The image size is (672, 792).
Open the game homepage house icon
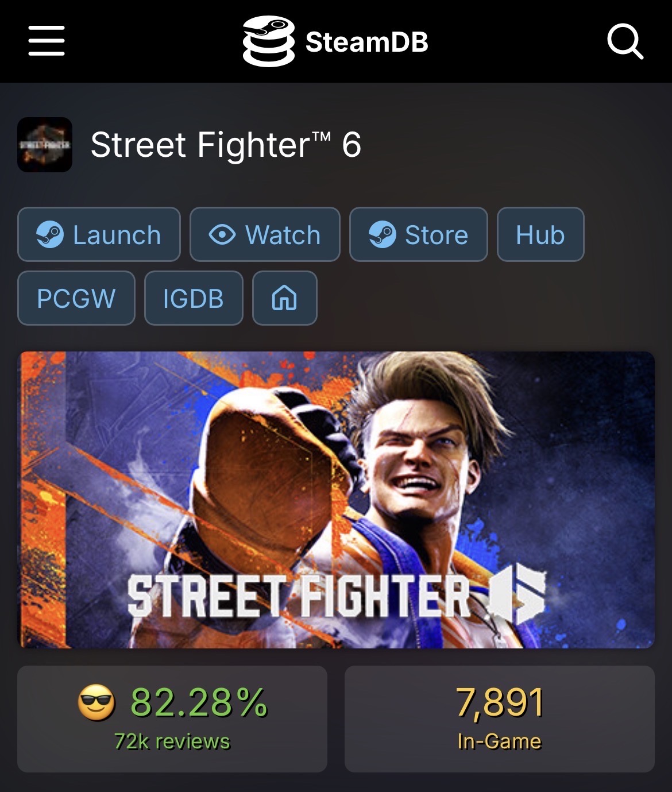(x=284, y=298)
